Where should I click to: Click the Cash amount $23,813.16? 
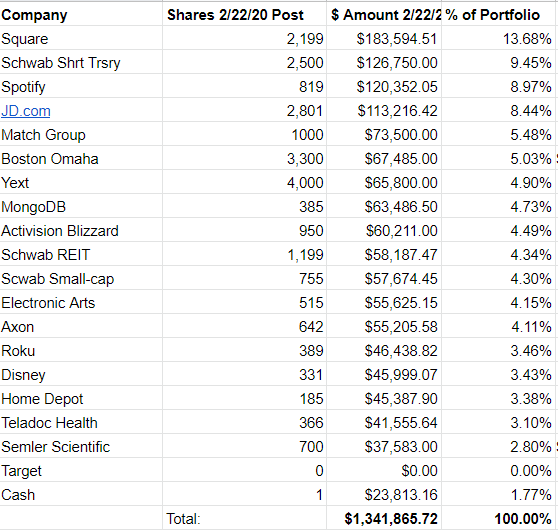pos(384,495)
